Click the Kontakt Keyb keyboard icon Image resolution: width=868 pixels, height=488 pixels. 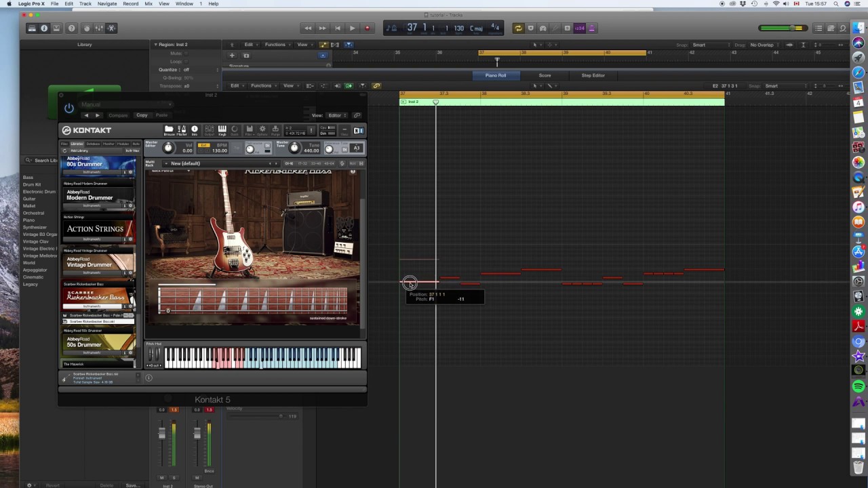(222, 129)
